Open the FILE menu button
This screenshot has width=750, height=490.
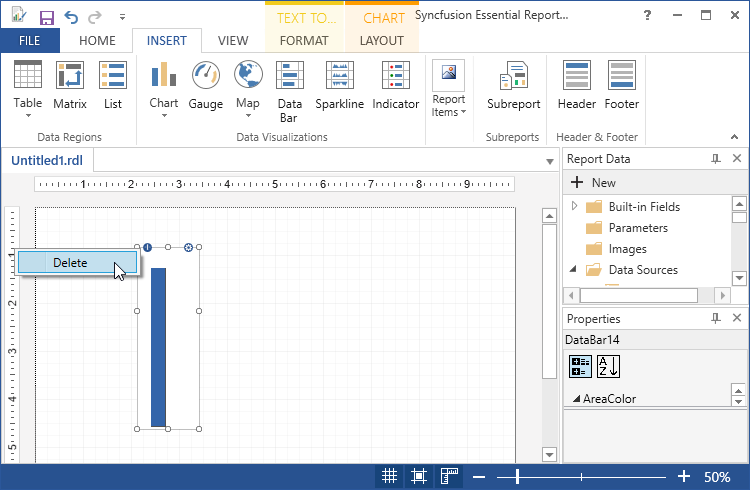coord(30,41)
